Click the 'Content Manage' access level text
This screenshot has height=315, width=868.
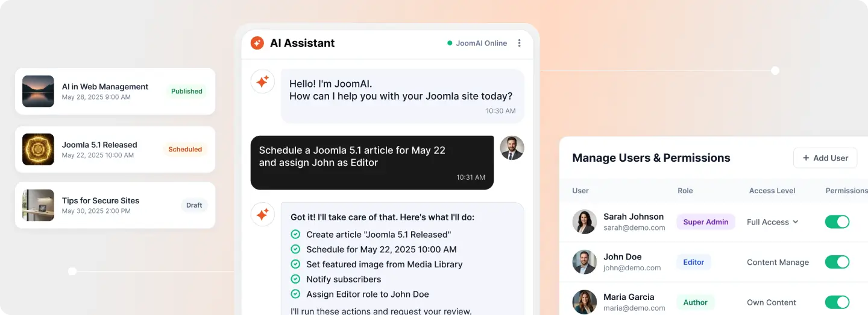pyautogui.click(x=778, y=262)
